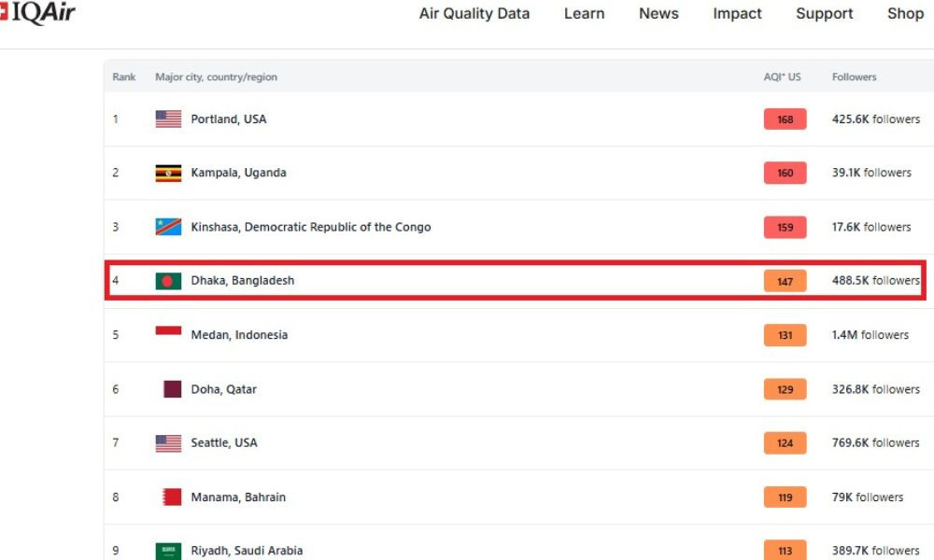Click 389.7K followers for Riyadh

pos(876,551)
